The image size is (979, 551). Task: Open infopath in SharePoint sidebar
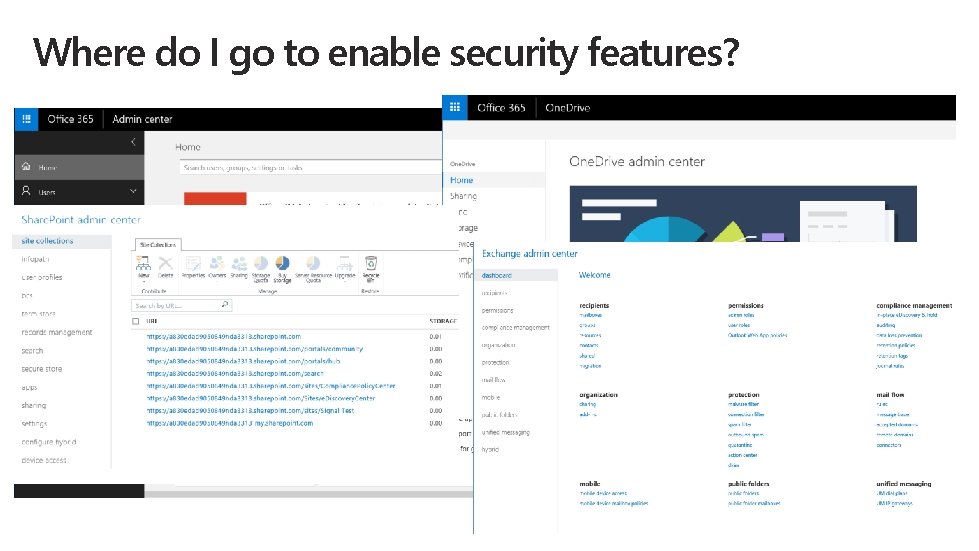click(x=35, y=259)
